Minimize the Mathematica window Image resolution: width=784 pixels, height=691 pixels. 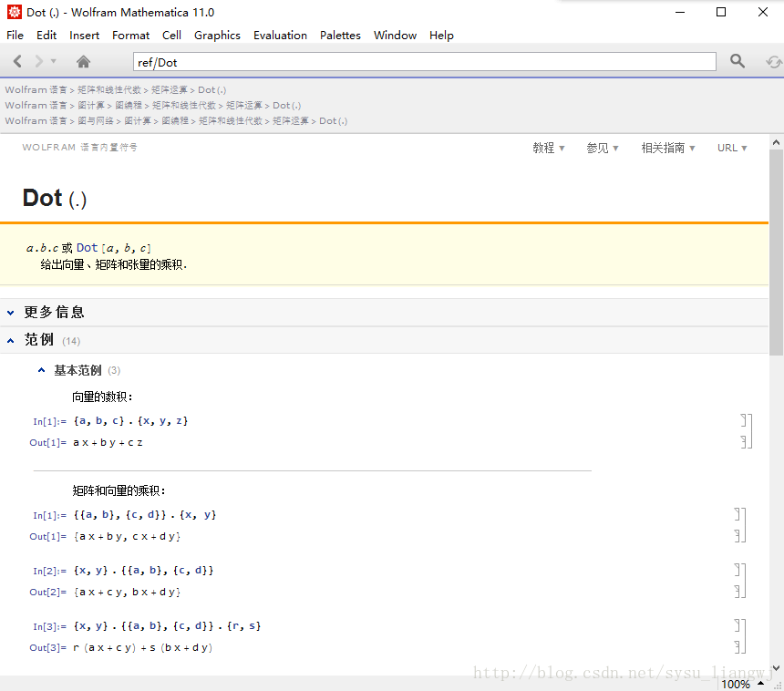[x=680, y=12]
